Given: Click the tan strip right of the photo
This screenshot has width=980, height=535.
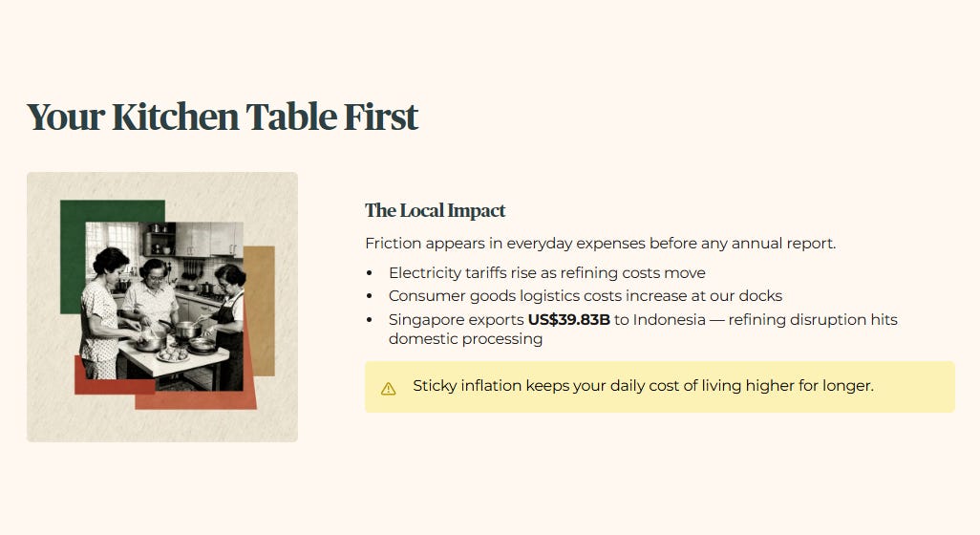Looking at the screenshot, I should [x=260, y=310].
